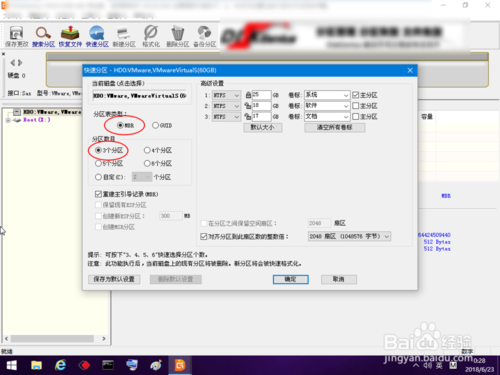This screenshot has width=500, height=375.
Task: Click the current disk selection field
Action: click(140, 96)
